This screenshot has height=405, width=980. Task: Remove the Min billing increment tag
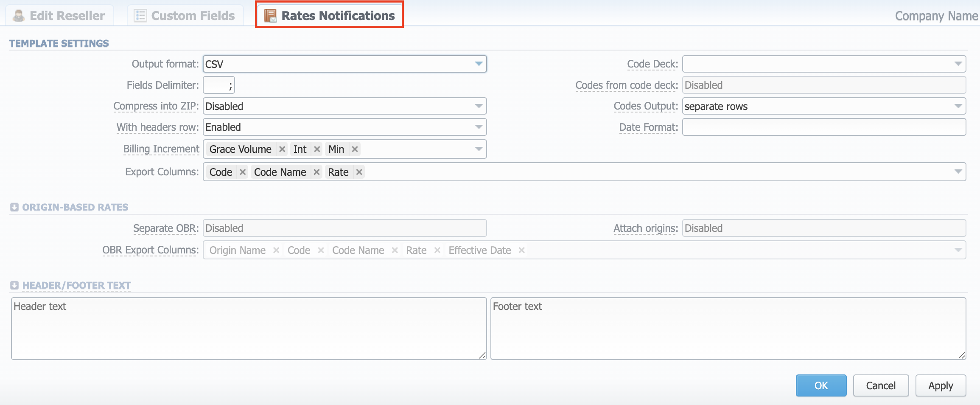(355, 149)
